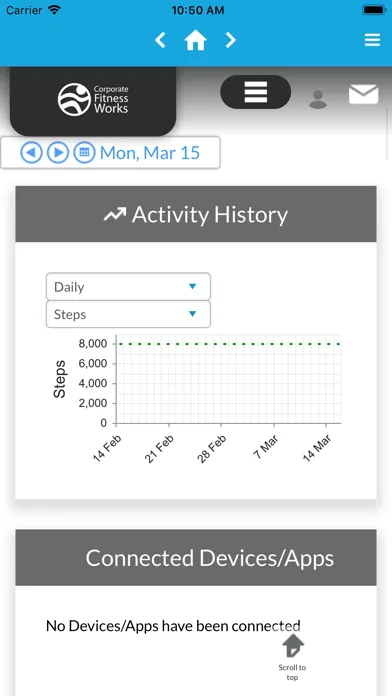Click the 8,000 steps goal line
The height and width of the screenshot is (696, 392).
coord(229,344)
